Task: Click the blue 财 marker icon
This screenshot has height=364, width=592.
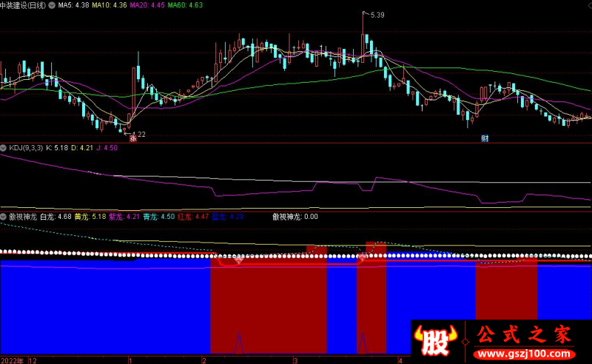Action: click(485, 138)
